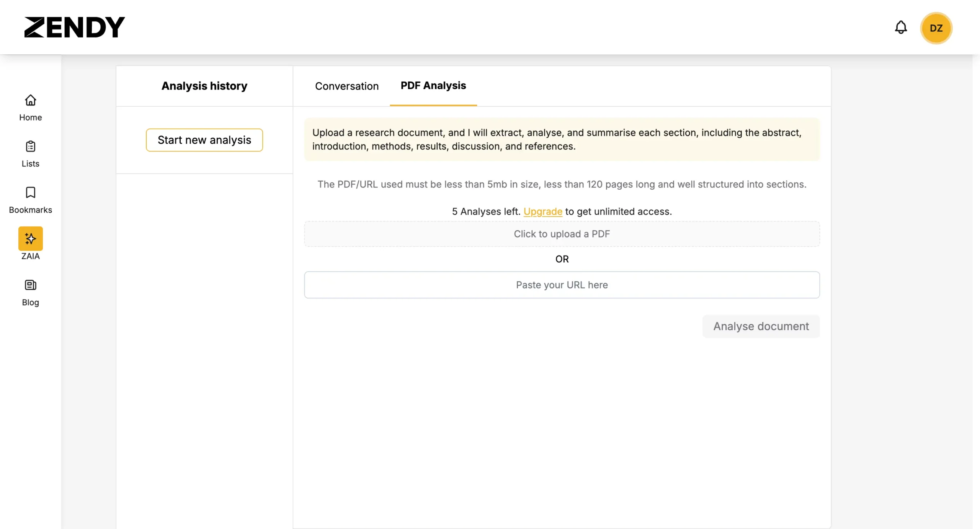Screen dimensions: 980x529
Task: Follow the Upgrade link
Action: 543,212
